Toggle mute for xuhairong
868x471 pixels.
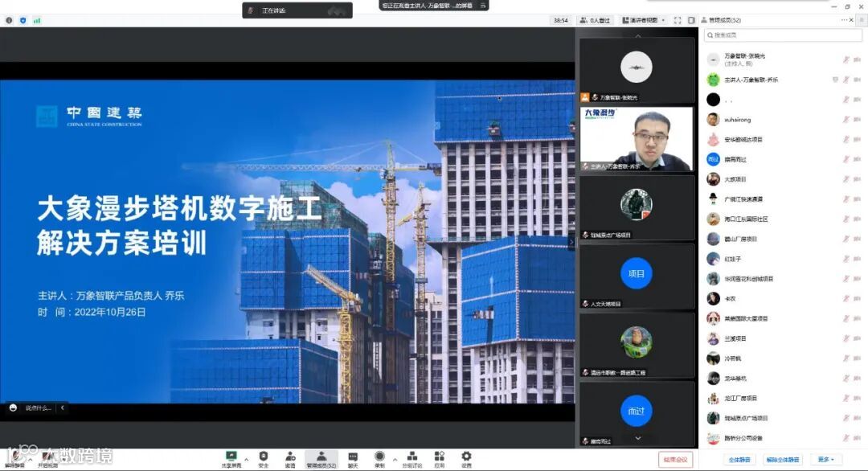coord(845,120)
